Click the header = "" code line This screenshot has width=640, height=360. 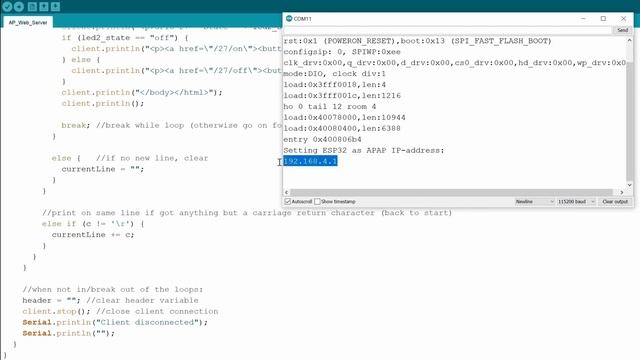110,300
